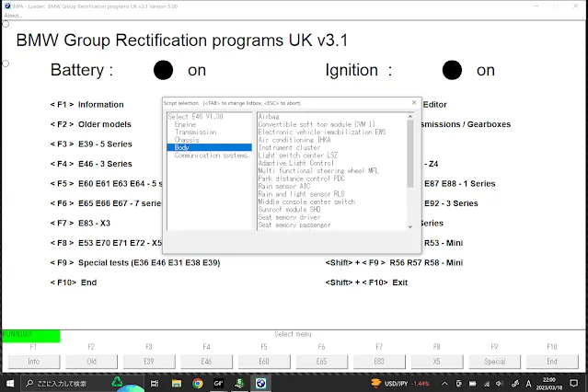Choose Airbag from the script list
This screenshot has height=392, width=588.
point(269,117)
